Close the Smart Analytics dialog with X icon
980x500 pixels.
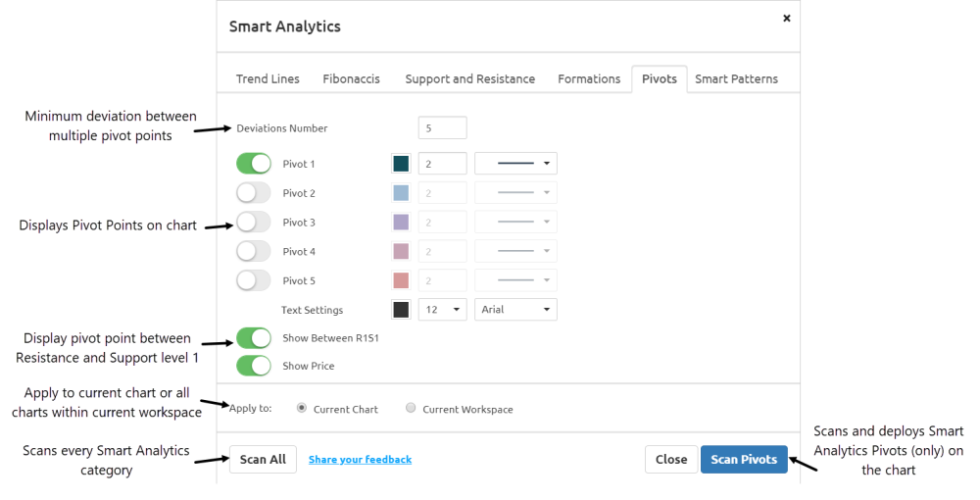coord(787,18)
